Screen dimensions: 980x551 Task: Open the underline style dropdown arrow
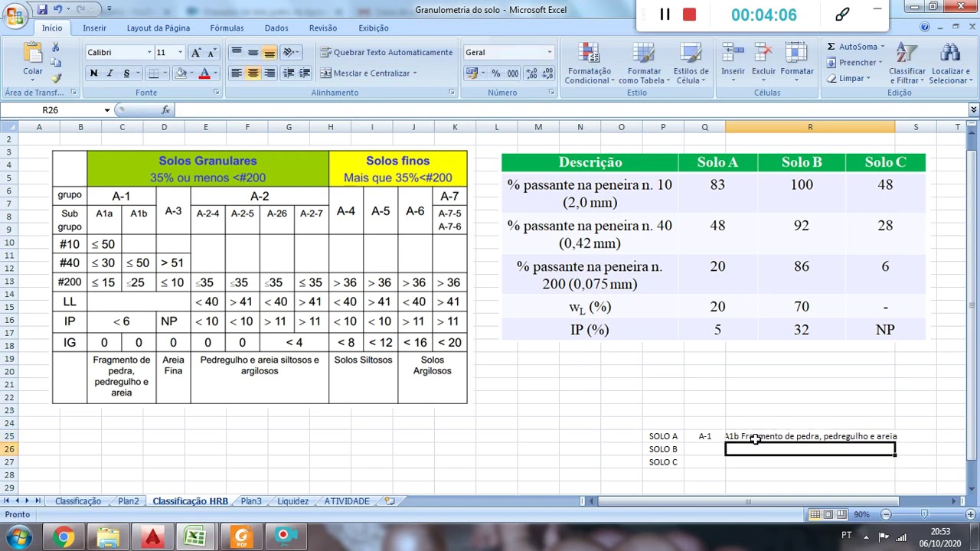click(137, 73)
